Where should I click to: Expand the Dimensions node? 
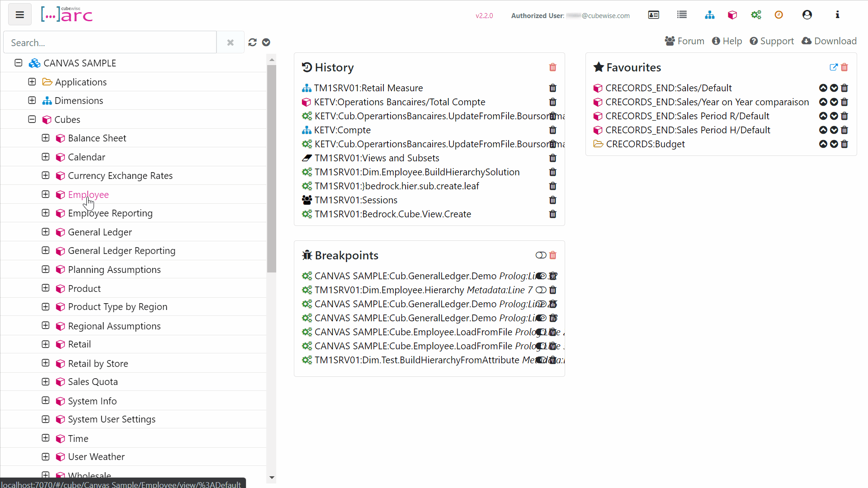click(x=32, y=100)
